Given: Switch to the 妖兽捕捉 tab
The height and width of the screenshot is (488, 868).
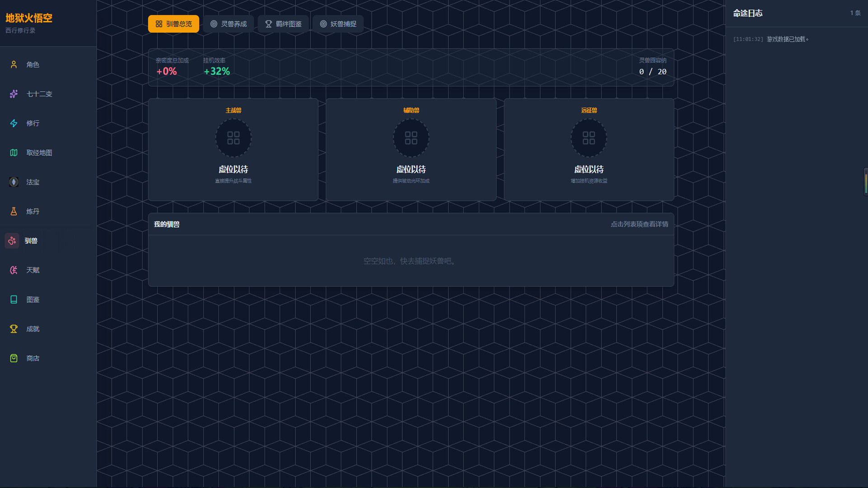Looking at the screenshot, I should click(x=338, y=23).
